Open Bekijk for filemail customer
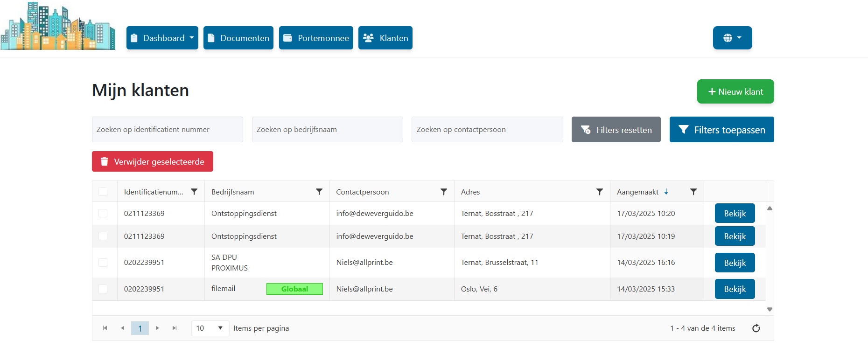 coord(735,289)
